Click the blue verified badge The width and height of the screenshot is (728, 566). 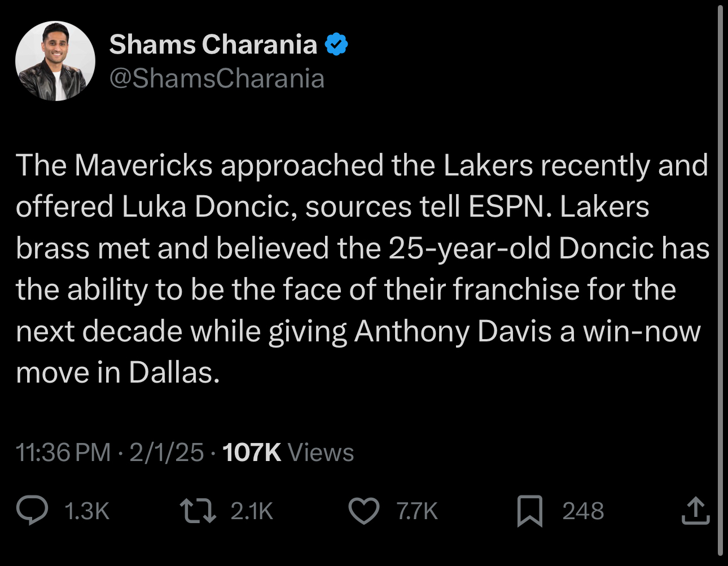(x=336, y=45)
